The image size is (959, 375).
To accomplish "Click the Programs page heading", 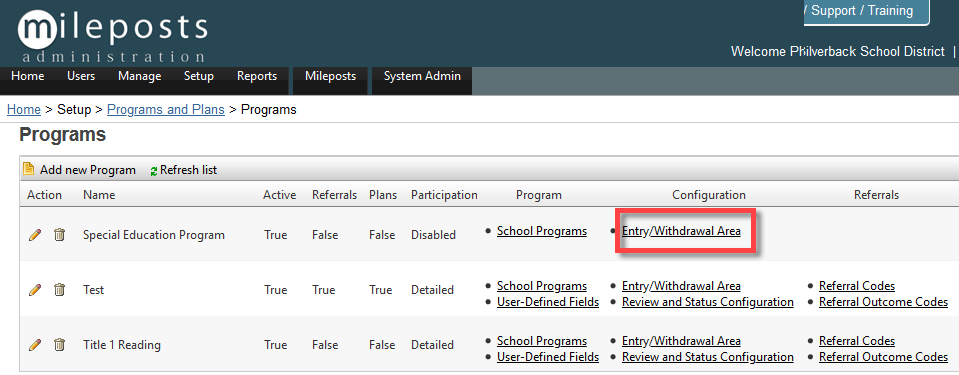I will pos(62,135).
